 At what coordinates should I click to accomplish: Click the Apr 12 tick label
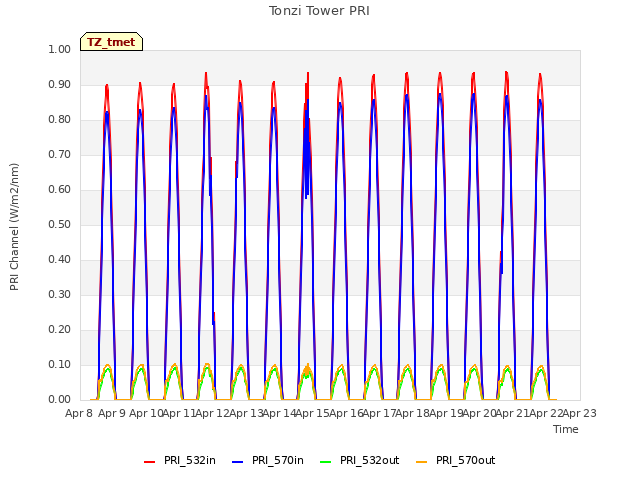tap(213, 413)
